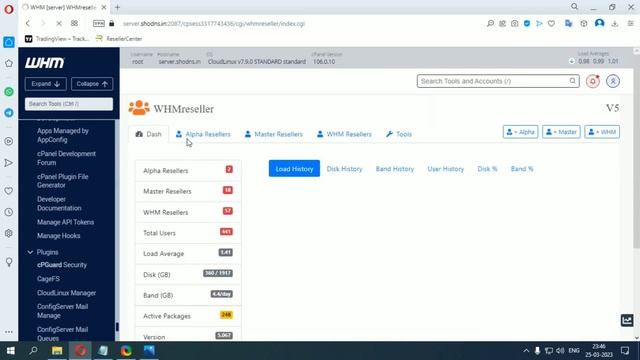Open the WHM Resellers tab
640x360 pixels.
point(344,134)
